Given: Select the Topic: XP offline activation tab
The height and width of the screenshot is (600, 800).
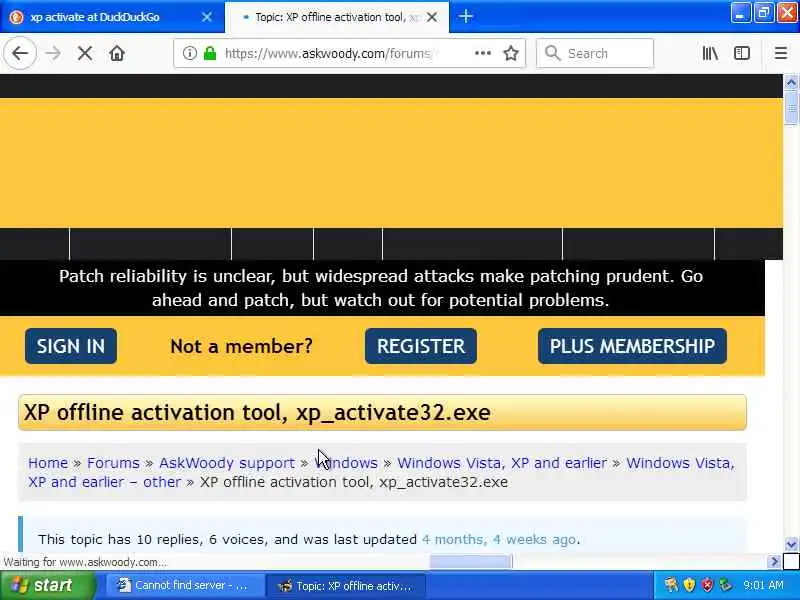Looking at the screenshot, I should click(337, 17).
